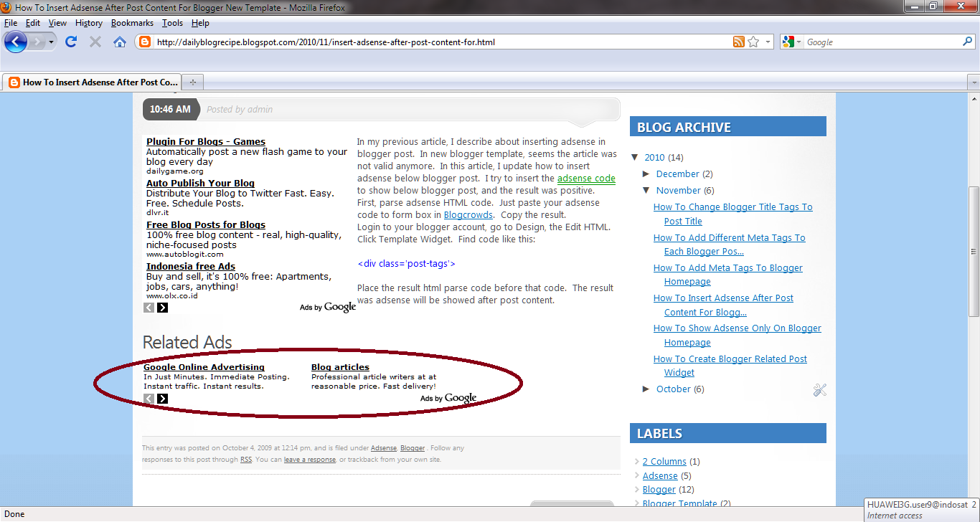Click the Reload page icon
The image size is (980, 522).
[70, 42]
